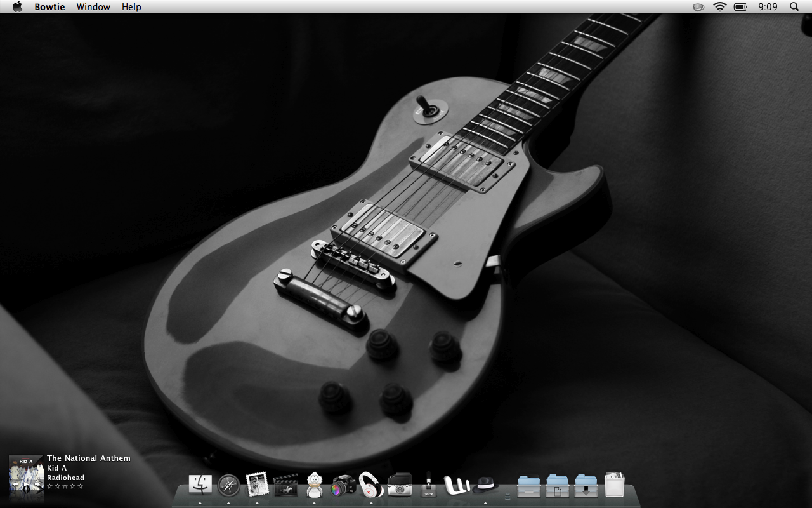Open the Help menu

click(x=131, y=6)
